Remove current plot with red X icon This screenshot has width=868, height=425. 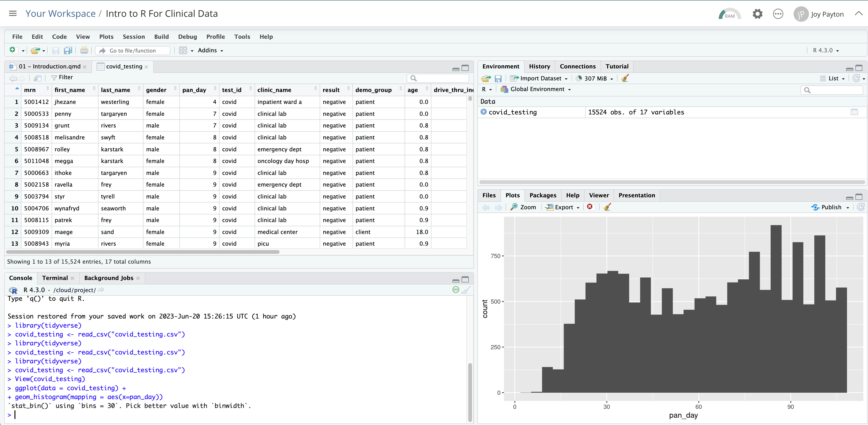pos(590,207)
